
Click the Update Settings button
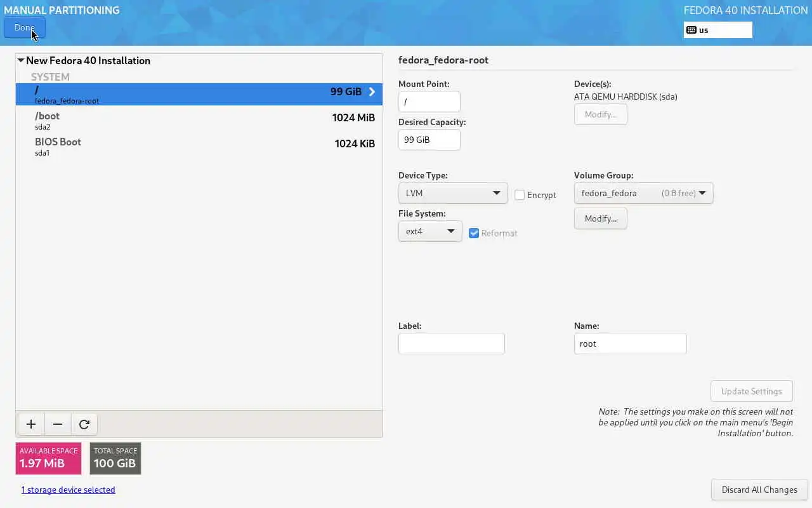[752, 391]
